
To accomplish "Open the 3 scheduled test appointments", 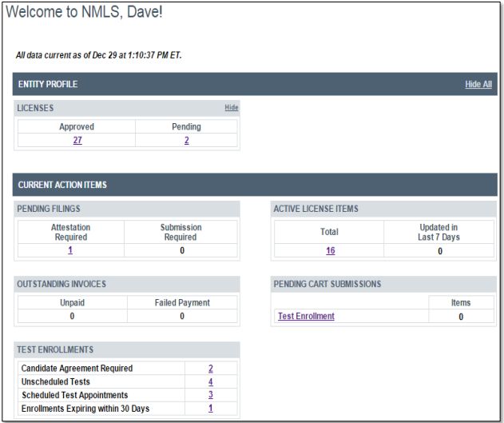I will coord(211,395).
